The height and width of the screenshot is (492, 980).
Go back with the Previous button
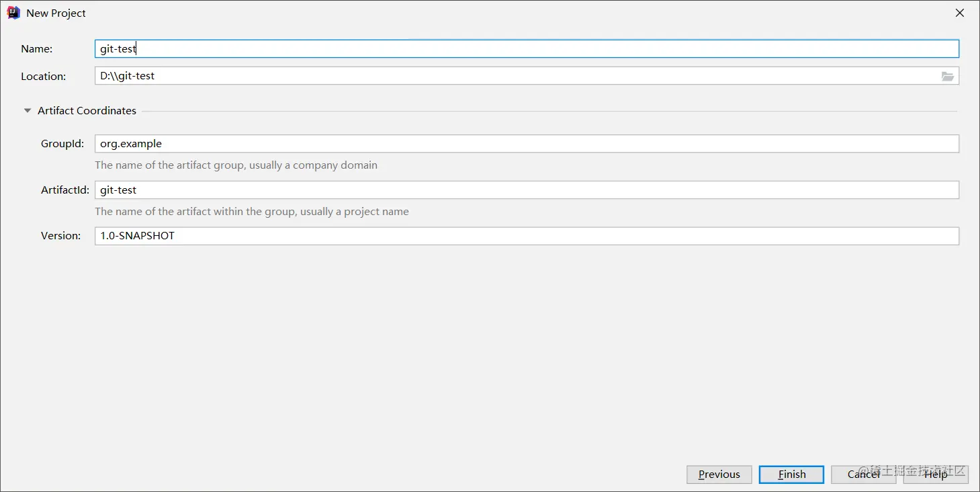click(x=719, y=475)
